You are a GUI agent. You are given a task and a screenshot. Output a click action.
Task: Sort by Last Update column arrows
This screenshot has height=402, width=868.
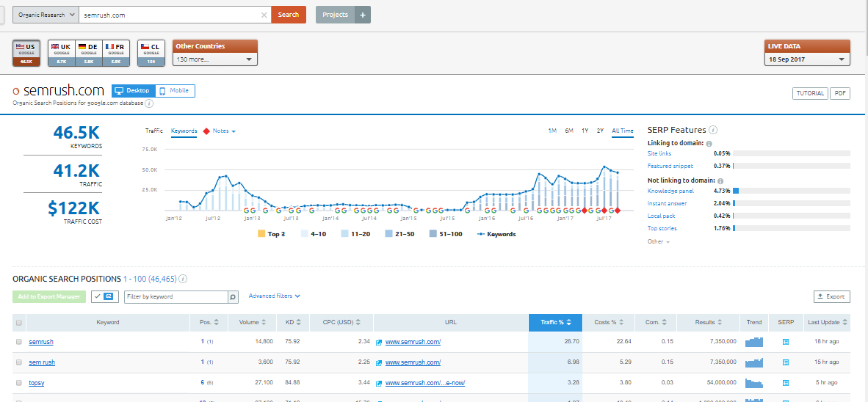(845, 322)
